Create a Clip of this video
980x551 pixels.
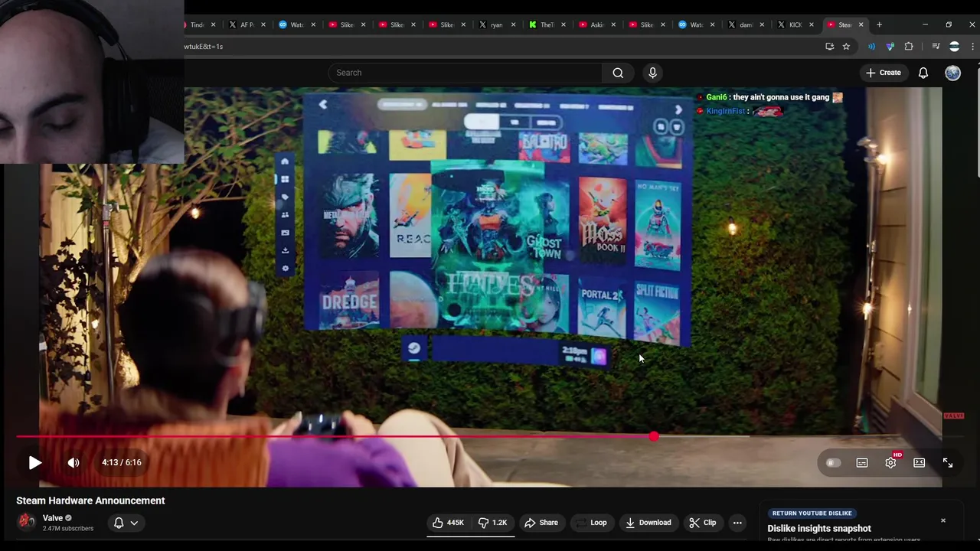[x=702, y=523]
